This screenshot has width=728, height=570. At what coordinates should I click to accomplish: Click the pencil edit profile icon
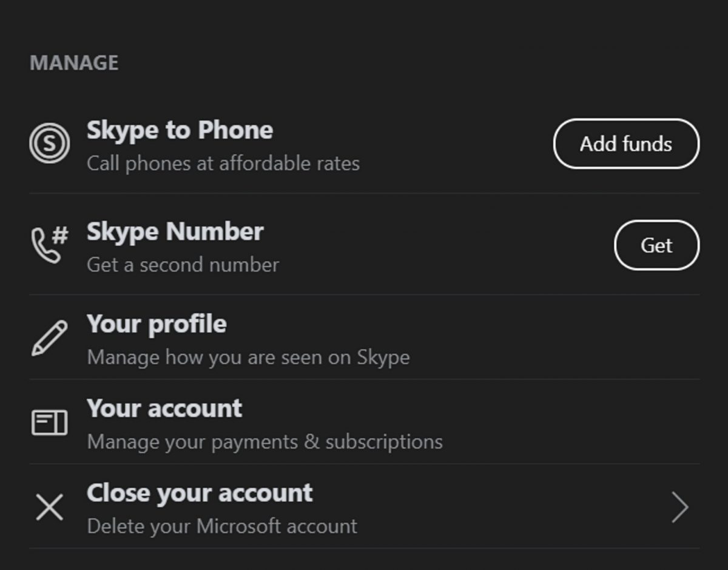[49, 338]
